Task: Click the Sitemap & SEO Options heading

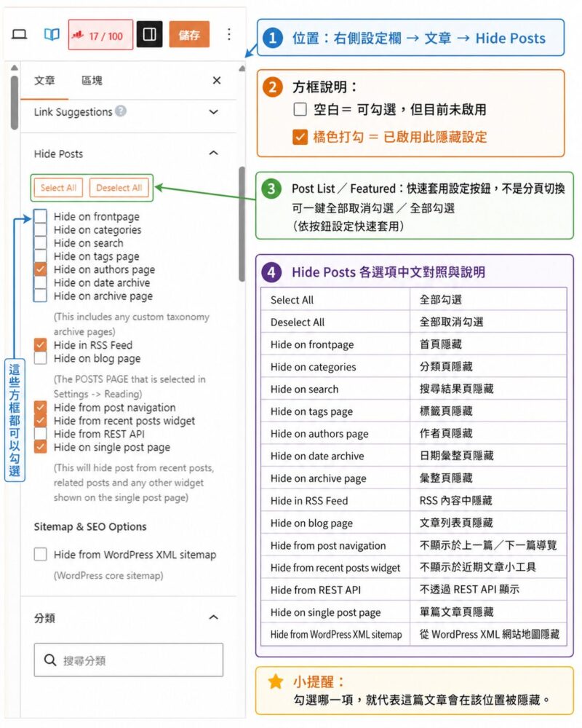Action: click(90, 526)
